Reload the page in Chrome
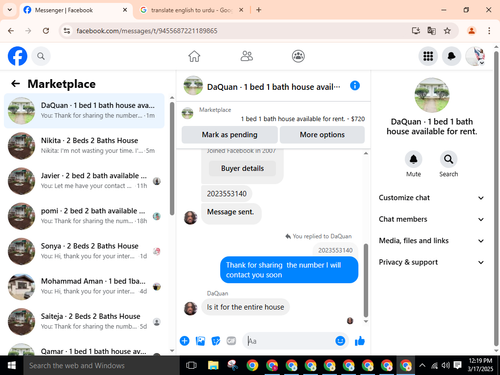This screenshot has width=500, height=375. click(46, 31)
